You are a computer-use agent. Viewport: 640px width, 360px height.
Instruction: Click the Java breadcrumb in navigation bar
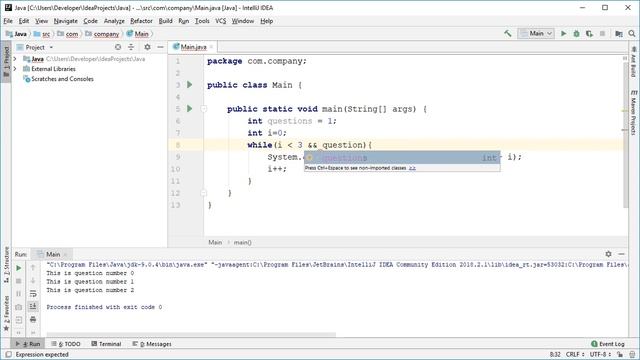16,34
